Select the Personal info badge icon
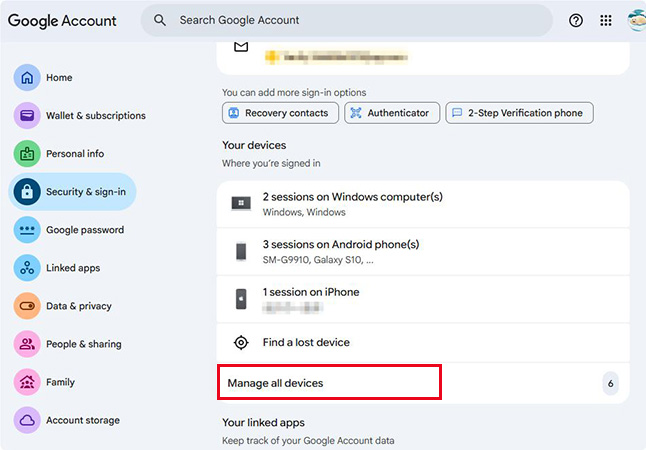The height and width of the screenshot is (450, 646). [27, 154]
